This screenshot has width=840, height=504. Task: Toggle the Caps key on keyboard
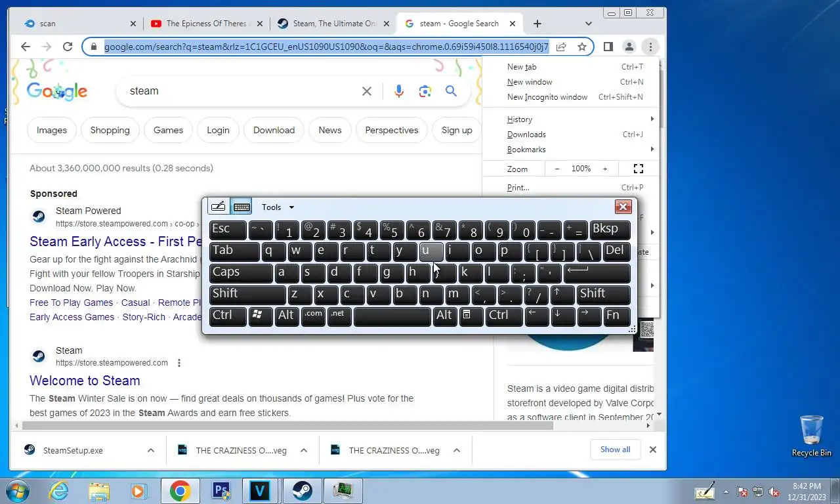(x=241, y=272)
